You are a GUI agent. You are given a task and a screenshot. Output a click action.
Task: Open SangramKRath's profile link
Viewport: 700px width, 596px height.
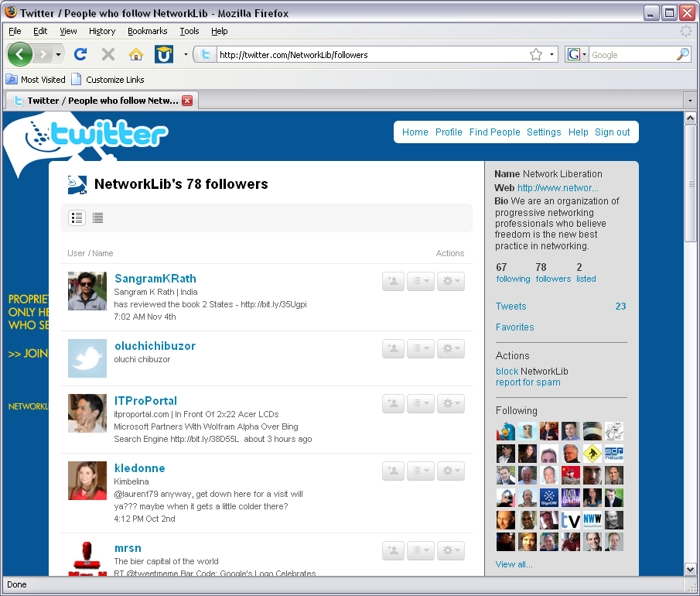(155, 279)
